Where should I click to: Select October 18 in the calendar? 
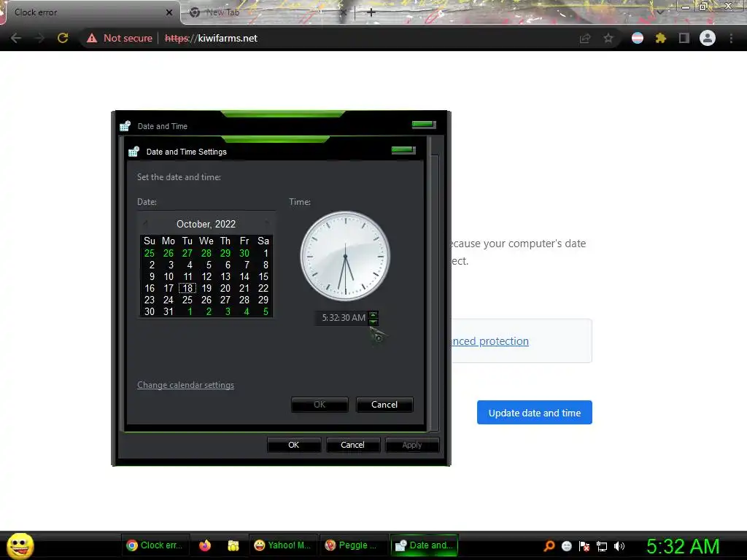click(x=187, y=288)
